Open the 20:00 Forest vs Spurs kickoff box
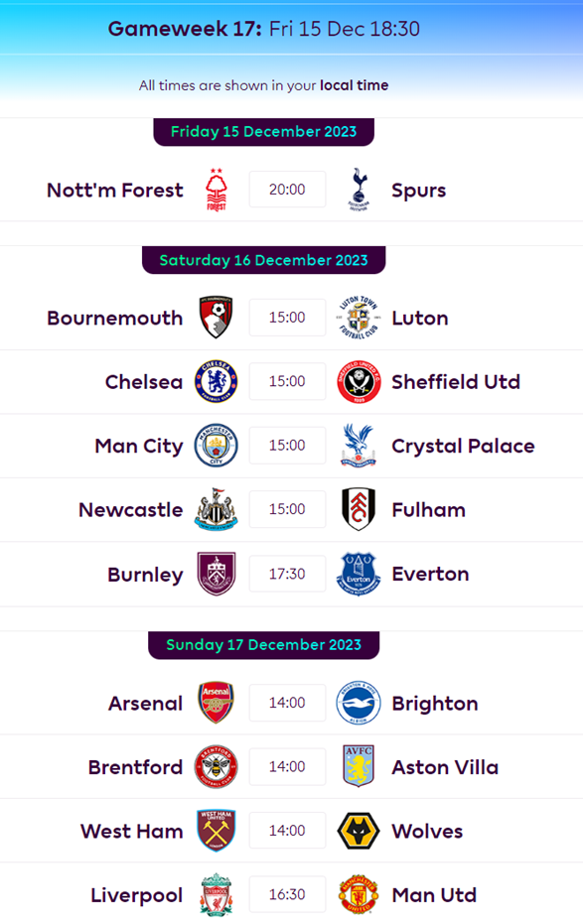This screenshot has height=924, width=583. [x=287, y=190]
